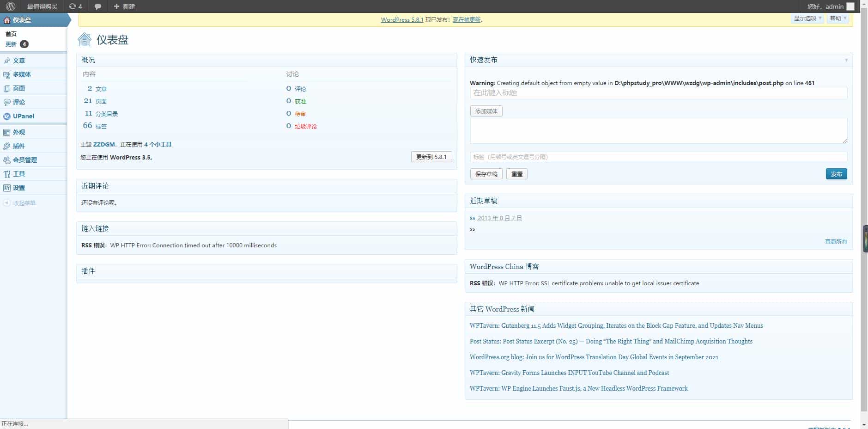Expand the 显示选项 dropdown
This screenshot has height=429, width=868.
807,18
